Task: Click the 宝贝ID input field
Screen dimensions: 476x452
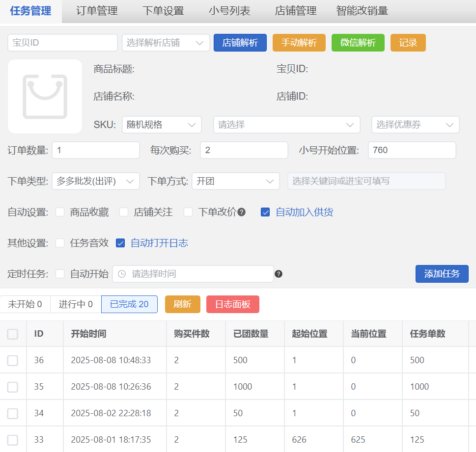Action: (x=62, y=43)
